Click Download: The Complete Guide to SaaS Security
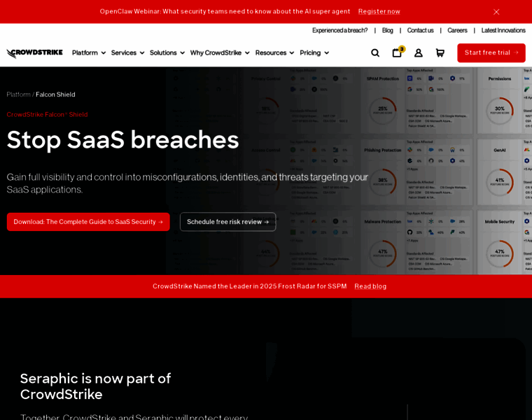Viewport: 532px width, 420px height. click(x=88, y=222)
